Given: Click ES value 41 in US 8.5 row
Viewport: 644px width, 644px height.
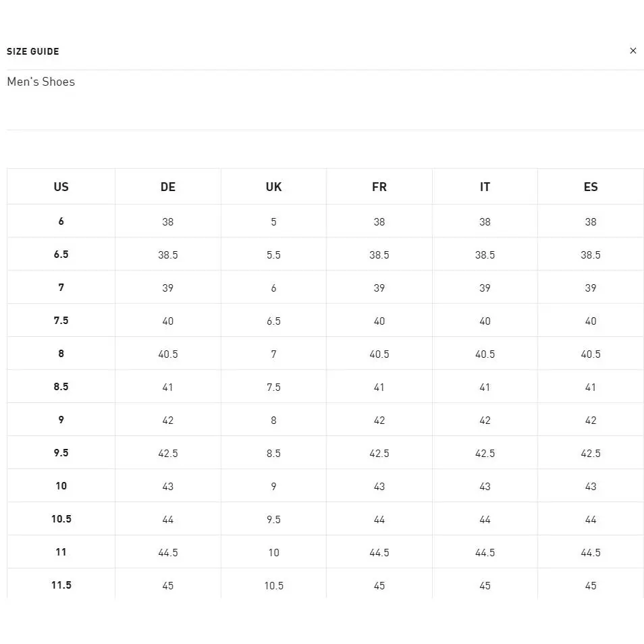Looking at the screenshot, I should [591, 387].
